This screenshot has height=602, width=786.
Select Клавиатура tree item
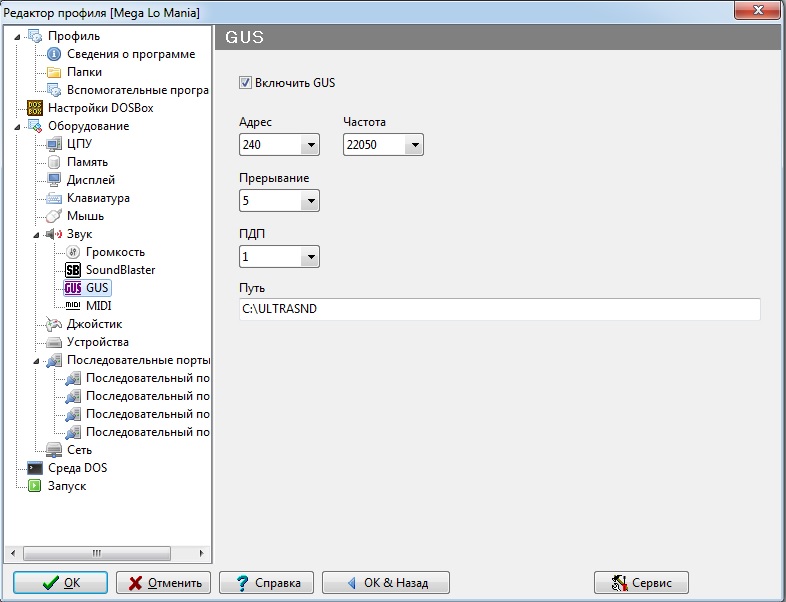98,198
